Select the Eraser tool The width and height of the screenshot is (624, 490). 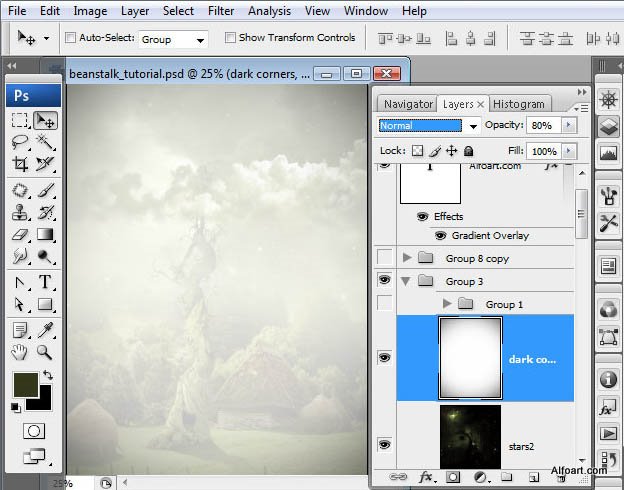[20, 235]
